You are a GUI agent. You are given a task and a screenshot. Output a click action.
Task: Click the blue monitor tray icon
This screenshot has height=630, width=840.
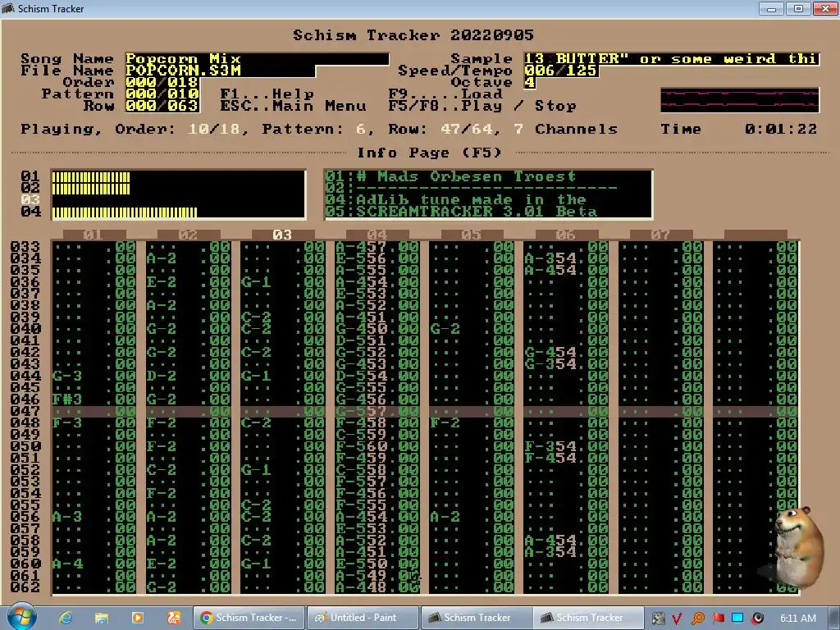(x=737, y=619)
